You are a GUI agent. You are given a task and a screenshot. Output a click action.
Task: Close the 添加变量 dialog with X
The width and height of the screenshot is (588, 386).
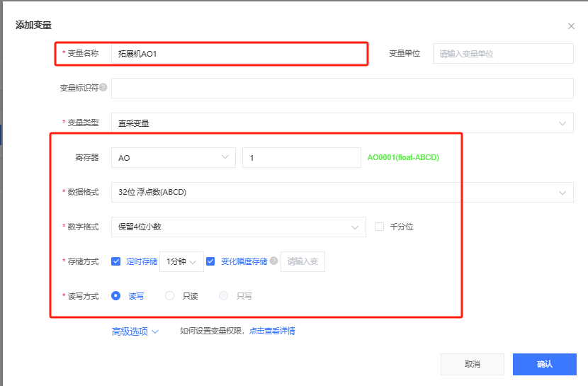tap(571, 26)
